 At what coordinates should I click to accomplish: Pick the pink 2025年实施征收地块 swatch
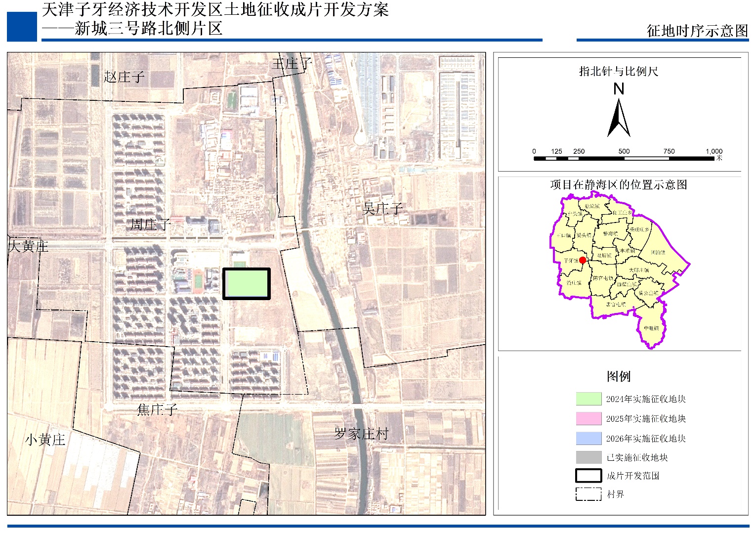click(588, 419)
